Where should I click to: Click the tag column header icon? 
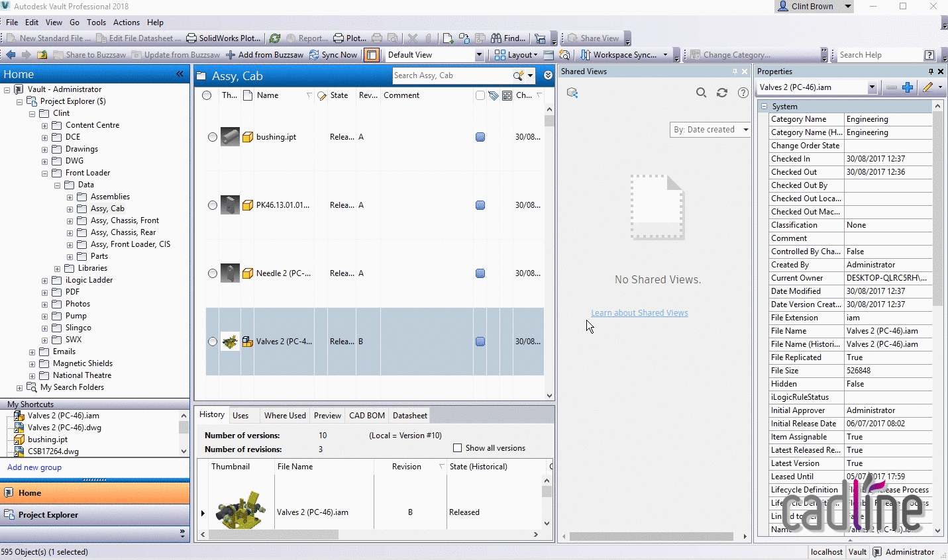click(494, 95)
